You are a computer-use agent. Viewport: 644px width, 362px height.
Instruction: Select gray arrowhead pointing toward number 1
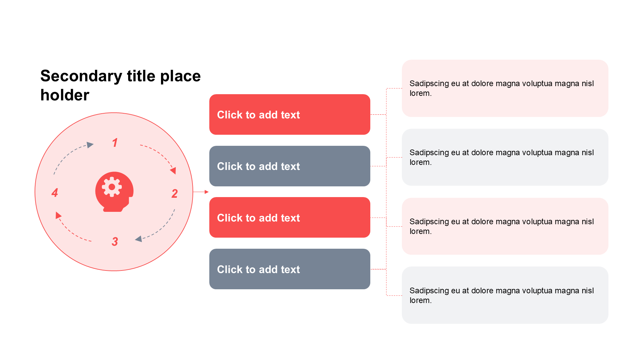click(x=90, y=144)
